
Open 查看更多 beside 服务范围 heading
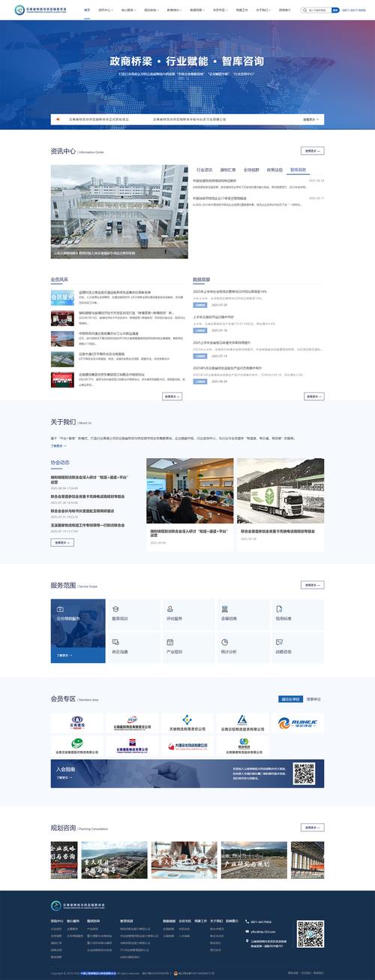[x=312, y=584]
